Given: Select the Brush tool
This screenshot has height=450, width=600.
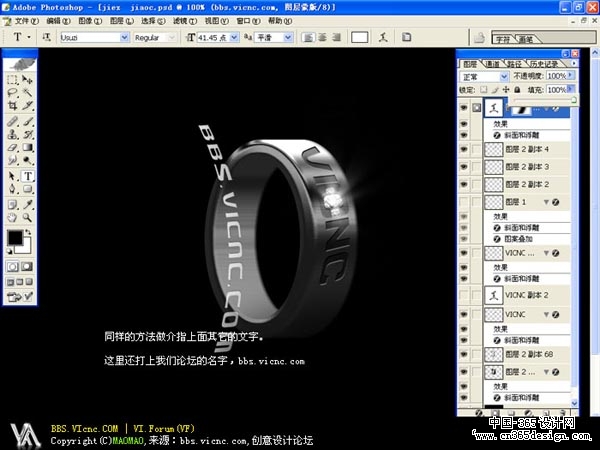Looking at the screenshot, I should 27,122.
